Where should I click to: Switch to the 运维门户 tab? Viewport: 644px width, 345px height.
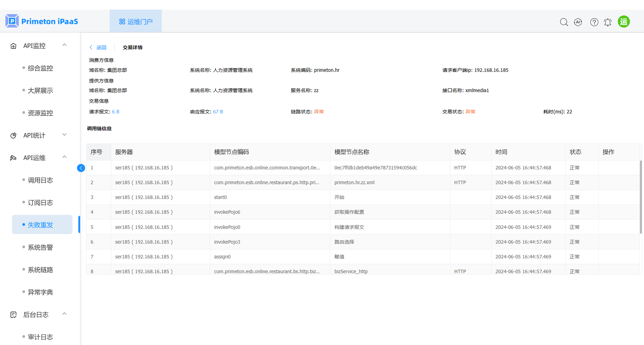[x=136, y=21]
